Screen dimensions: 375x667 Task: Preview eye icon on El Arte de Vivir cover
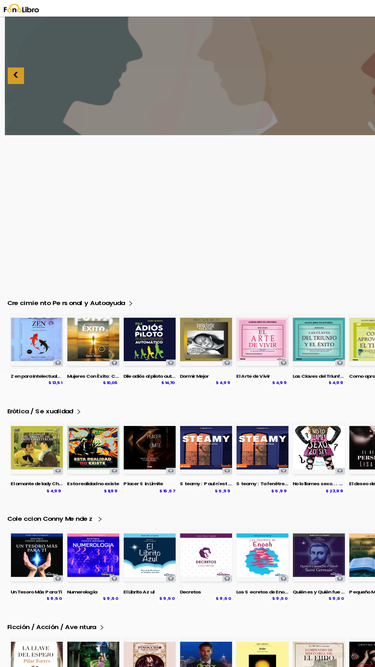click(284, 363)
